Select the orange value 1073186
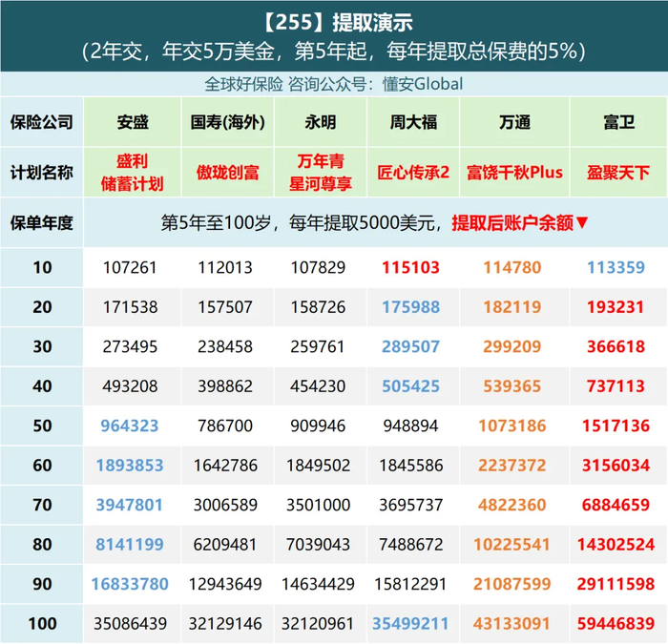668x644 pixels. click(x=512, y=426)
